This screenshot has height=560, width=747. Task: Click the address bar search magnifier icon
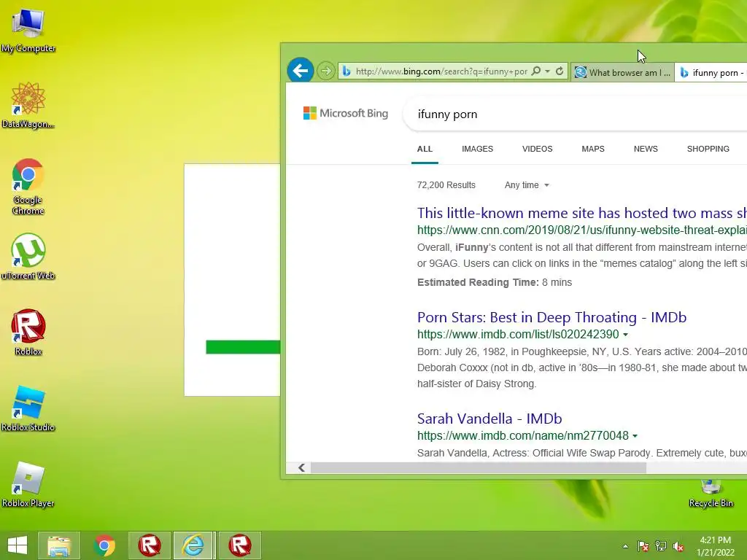tap(536, 71)
